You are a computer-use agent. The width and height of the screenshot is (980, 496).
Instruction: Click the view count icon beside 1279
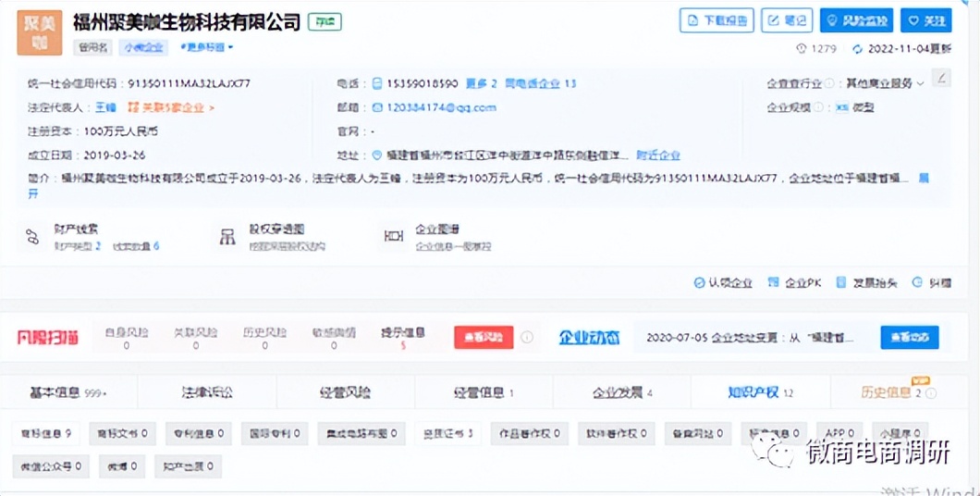pos(802,49)
